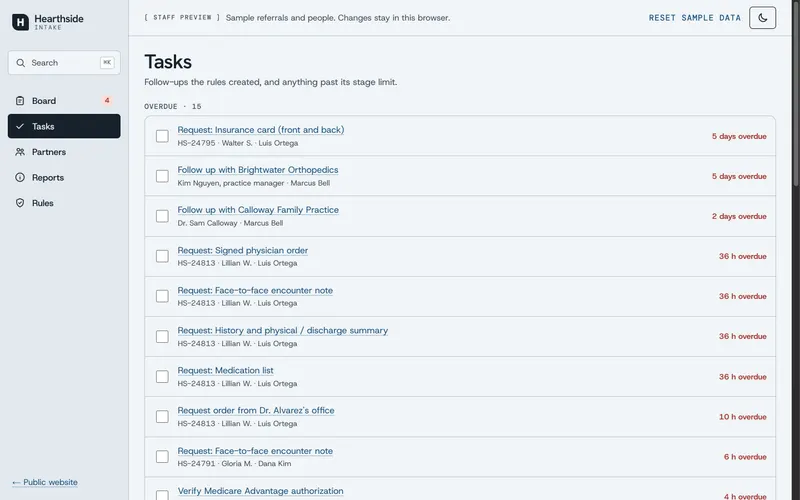This screenshot has height=500, width=800.
Task: Open the Board page
Action: [x=64, y=101]
